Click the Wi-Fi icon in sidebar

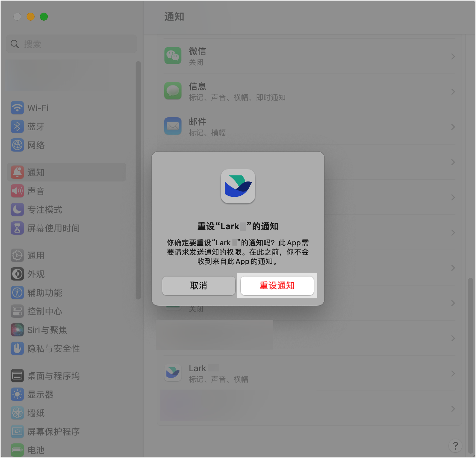[17, 108]
